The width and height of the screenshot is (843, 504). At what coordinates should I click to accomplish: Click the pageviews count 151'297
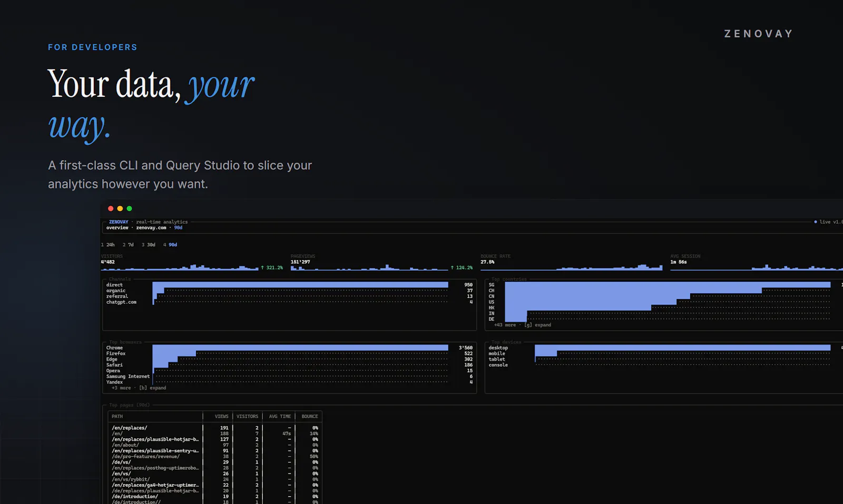click(x=300, y=262)
